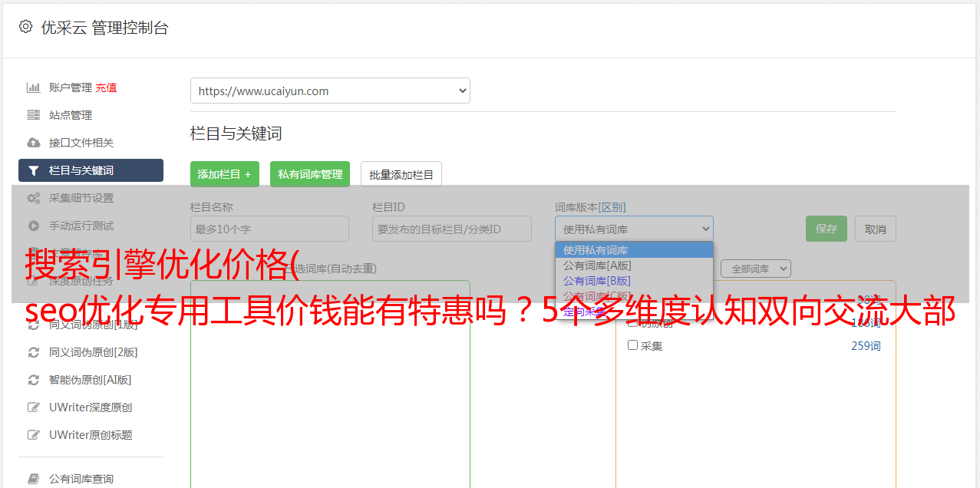This screenshot has height=488, width=980.
Task: Click the cloud upload icon for 接口文件相关
Action: pyautogui.click(x=34, y=143)
